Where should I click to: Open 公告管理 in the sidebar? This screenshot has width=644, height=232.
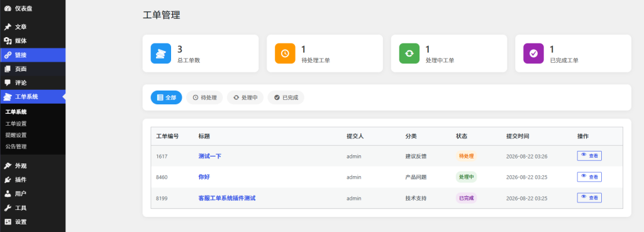pos(16,146)
